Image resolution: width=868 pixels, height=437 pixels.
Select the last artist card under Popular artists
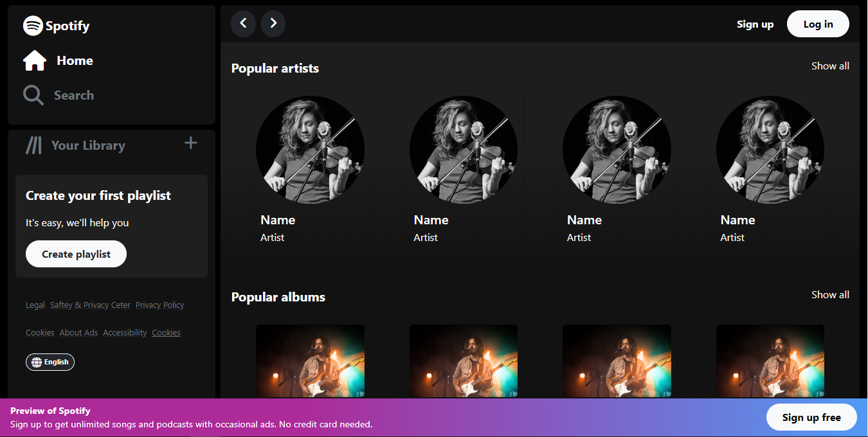click(x=770, y=172)
